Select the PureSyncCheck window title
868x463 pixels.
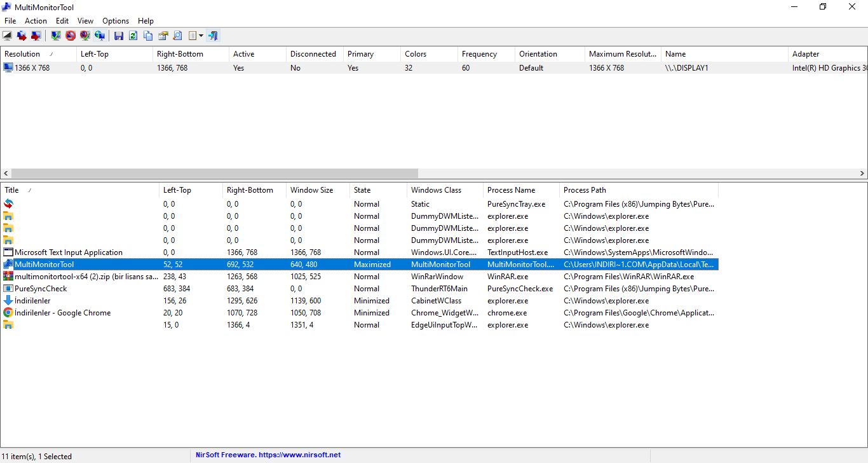[x=41, y=289]
